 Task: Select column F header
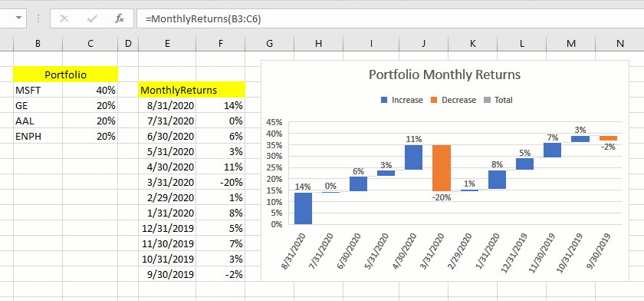click(x=221, y=43)
